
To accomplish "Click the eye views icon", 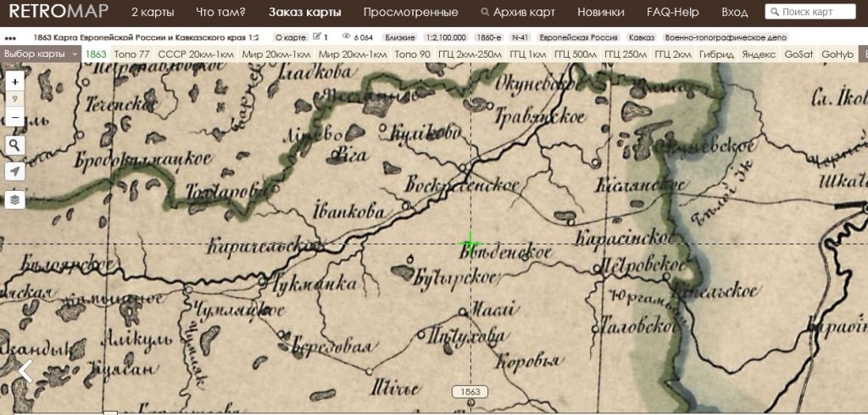I will [x=347, y=37].
